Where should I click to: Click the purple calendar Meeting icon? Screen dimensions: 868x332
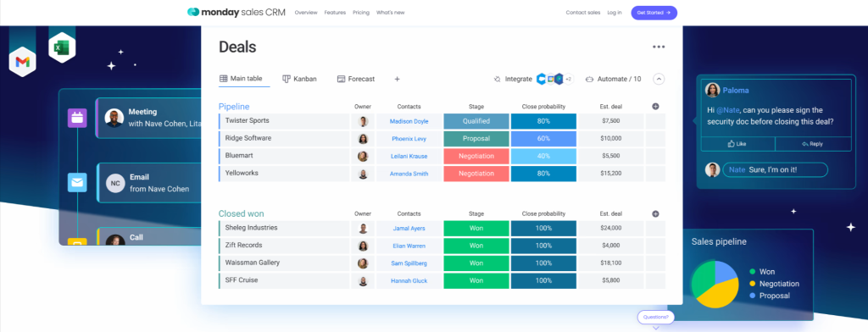[77, 118]
